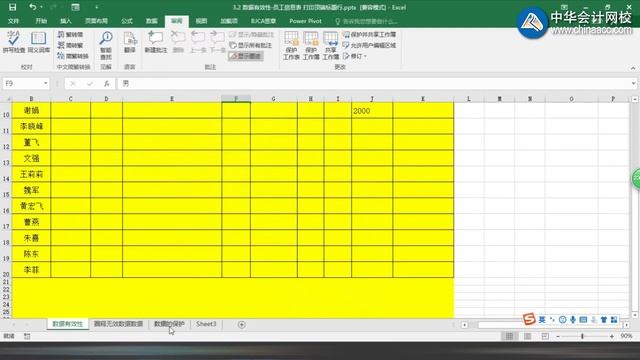
Task: Switch to the 数据 Data tab
Action: (x=152, y=21)
